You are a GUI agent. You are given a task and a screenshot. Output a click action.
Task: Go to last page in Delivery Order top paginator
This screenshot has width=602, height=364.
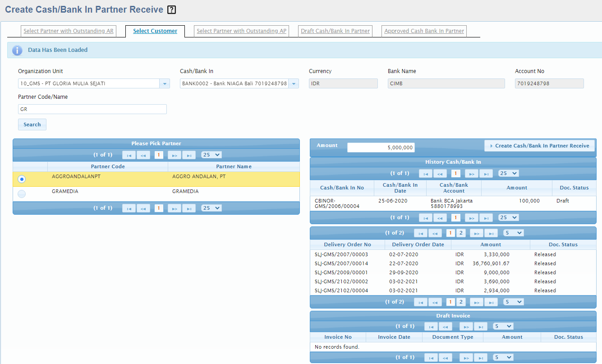tap(491, 233)
